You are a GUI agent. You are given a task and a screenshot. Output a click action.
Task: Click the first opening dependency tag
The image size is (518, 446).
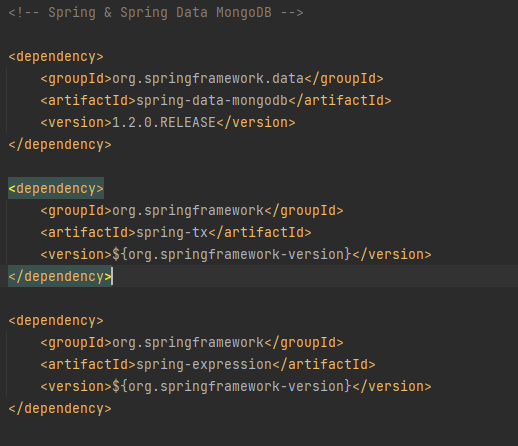pos(56,57)
